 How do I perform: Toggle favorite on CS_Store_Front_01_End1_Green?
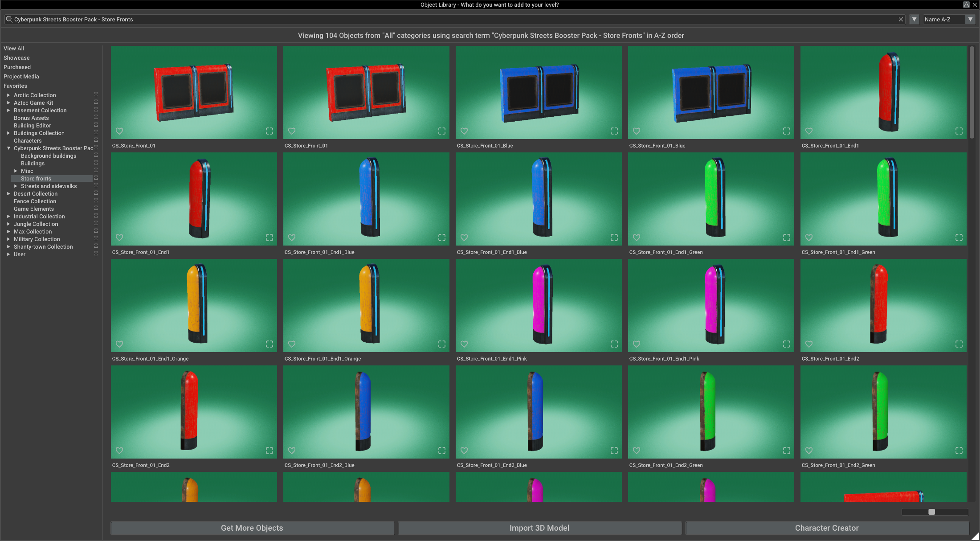click(x=637, y=238)
